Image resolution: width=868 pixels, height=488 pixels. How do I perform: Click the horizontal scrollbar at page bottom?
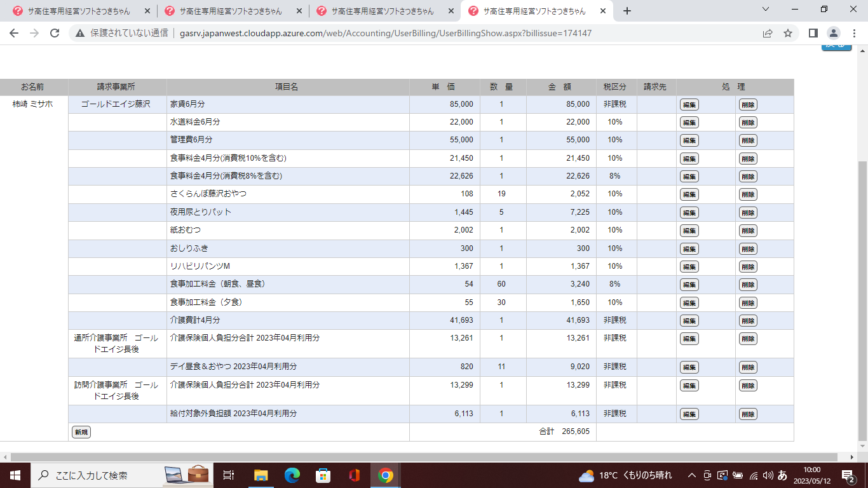click(x=419, y=457)
